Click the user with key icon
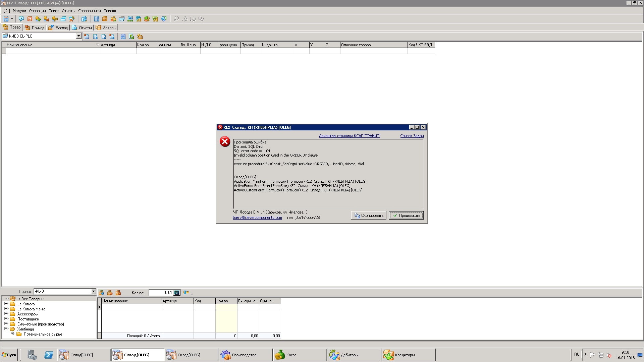644x362 pixels. click(x=55, y=19)
